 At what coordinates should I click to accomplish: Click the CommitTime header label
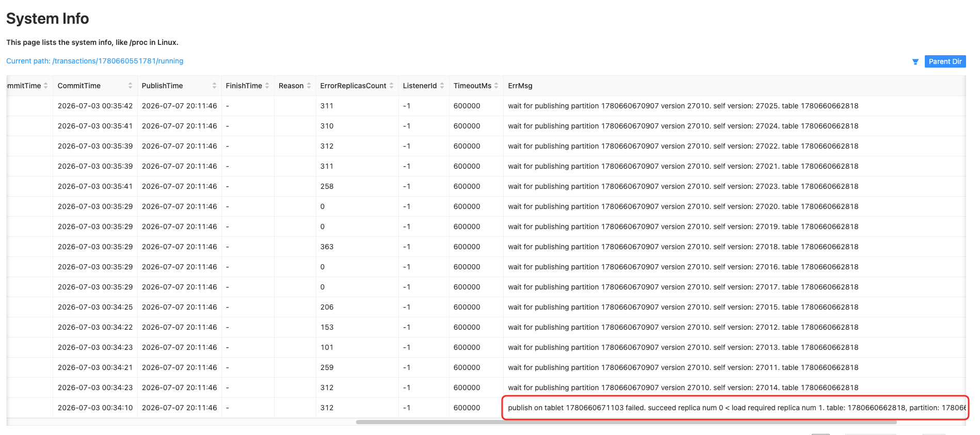(79, 86)
